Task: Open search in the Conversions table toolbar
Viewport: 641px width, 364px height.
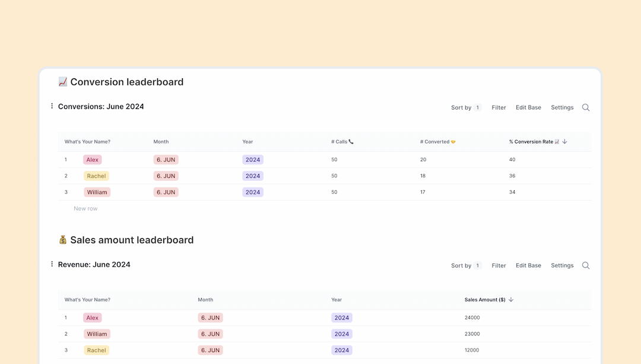Action: pos(586,107)
